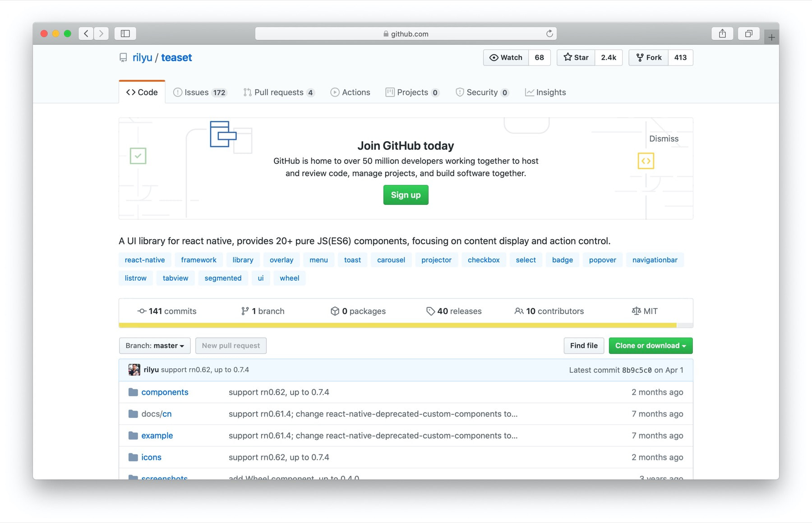Viewport: 812px width, 523px height.
Task: Open the ui topic tag
Action: point(260,278)
